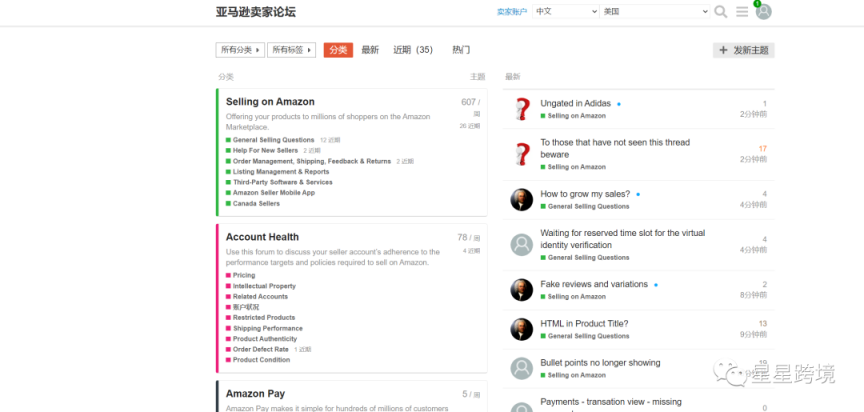The width and height of the screenshot is (864, 412).
Task: Open the user profile avatar
Action: (x=763, y=12)
